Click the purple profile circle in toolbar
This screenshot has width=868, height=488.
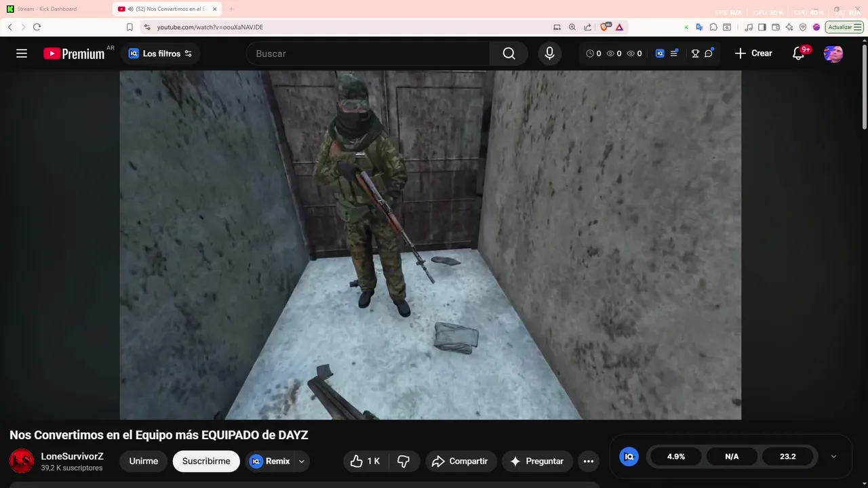816,27
